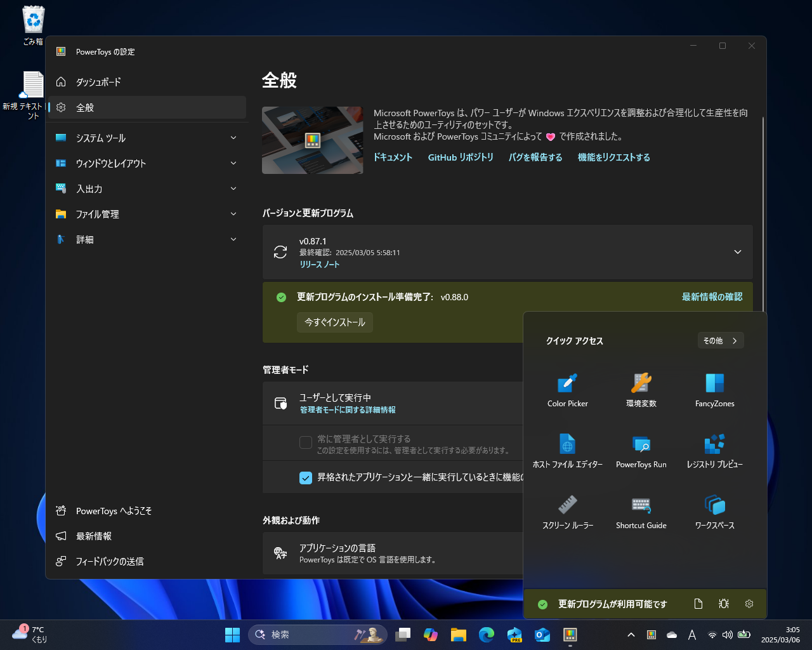The height and width of the screenshot is (650, 812).
Task: Enable 常に管理者として実行する checkbox
Action: (x=306, y=442)
